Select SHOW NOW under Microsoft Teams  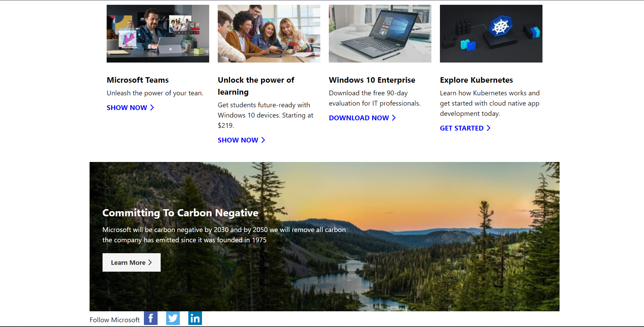coord(126,108)
